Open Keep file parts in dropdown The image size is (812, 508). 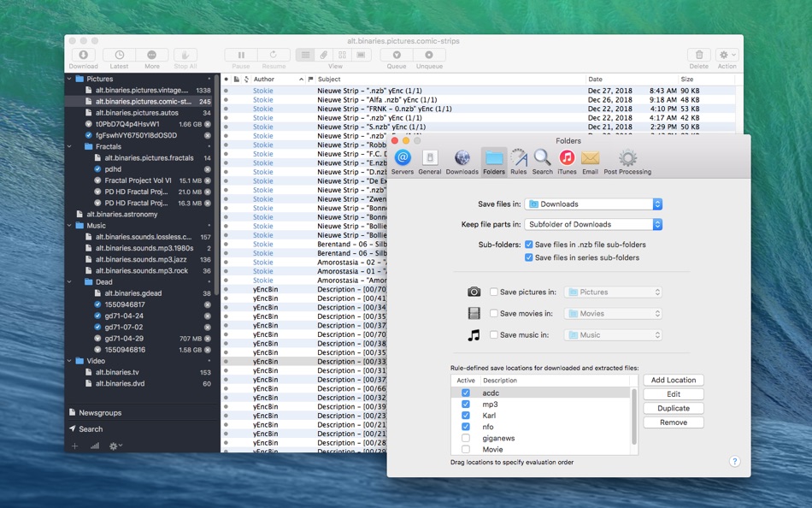594,224
